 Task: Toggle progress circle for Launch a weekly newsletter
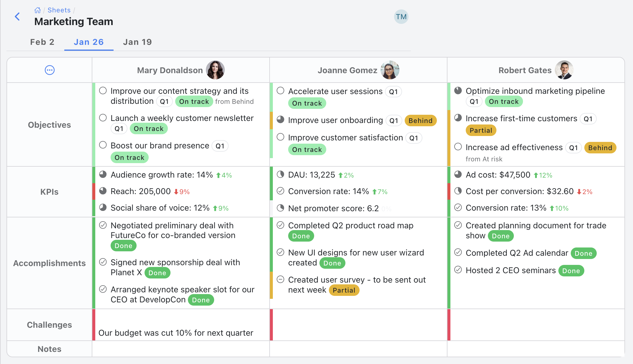[x=103, y=118]
